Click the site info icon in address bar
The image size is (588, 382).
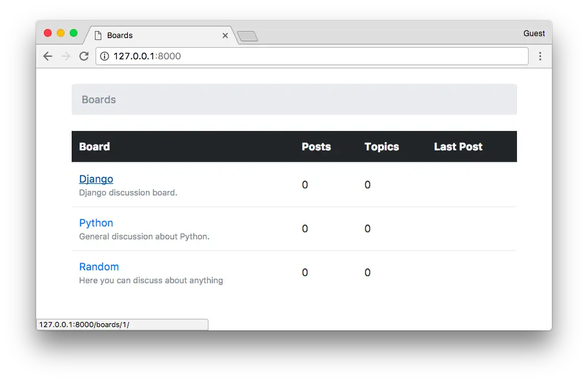105,56
